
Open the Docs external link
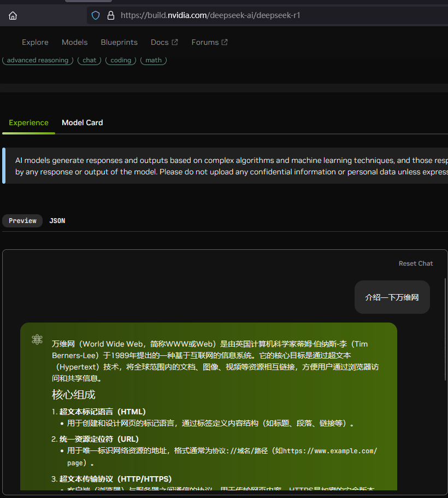pyautogui.click(x=164, y=42)
